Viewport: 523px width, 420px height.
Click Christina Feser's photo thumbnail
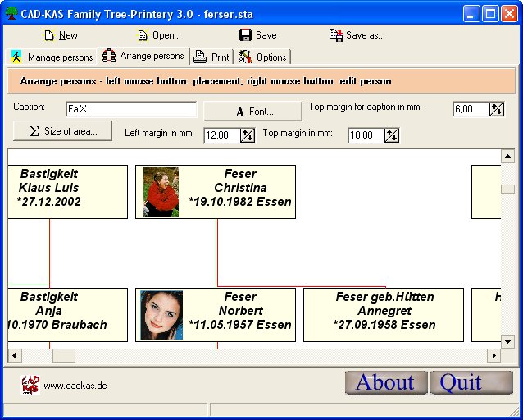(161, 192)
